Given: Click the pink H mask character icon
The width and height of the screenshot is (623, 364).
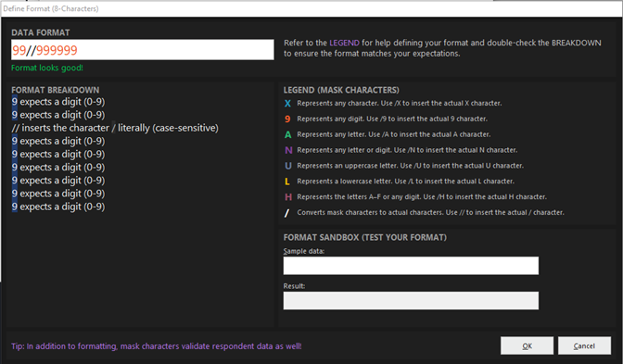Looking at the screenshot, I should (x=288, y=197).
